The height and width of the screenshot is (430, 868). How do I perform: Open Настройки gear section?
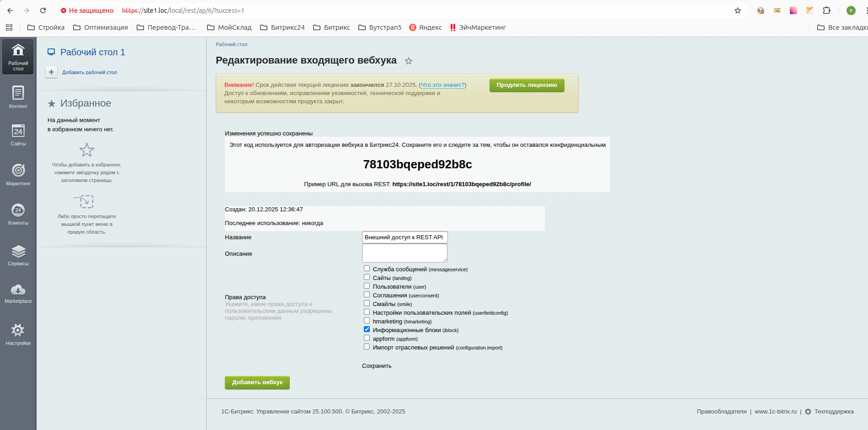tap(18, 334)
